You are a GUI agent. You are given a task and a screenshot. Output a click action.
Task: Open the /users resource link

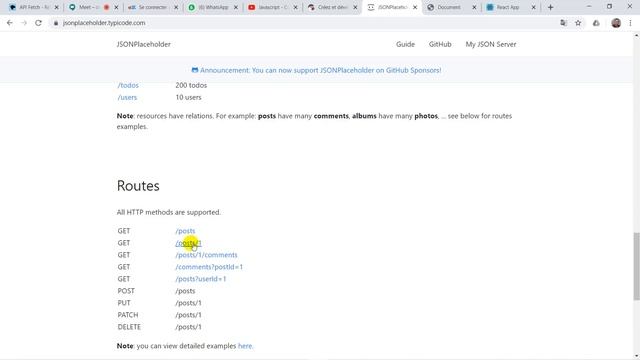point(127,97)
